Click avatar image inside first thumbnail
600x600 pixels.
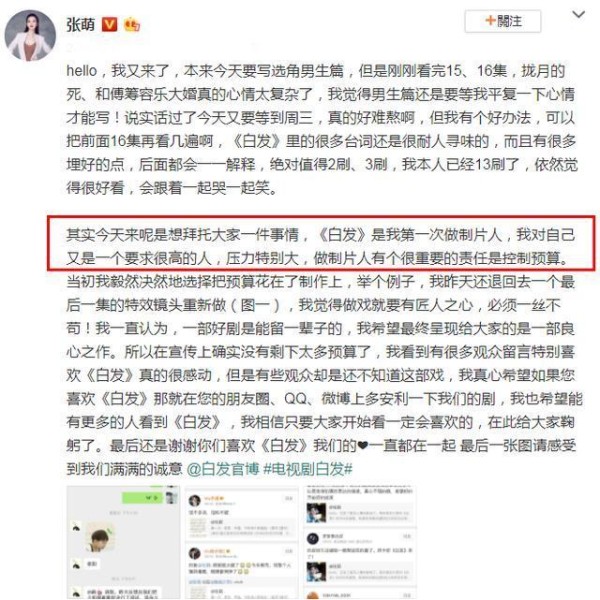pyautogui.click(x=101, y=538)
